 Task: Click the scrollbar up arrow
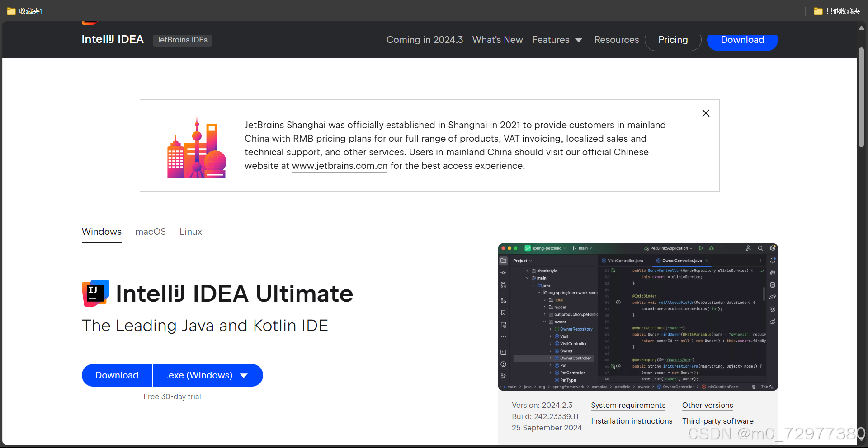click(x=861, y=28)
